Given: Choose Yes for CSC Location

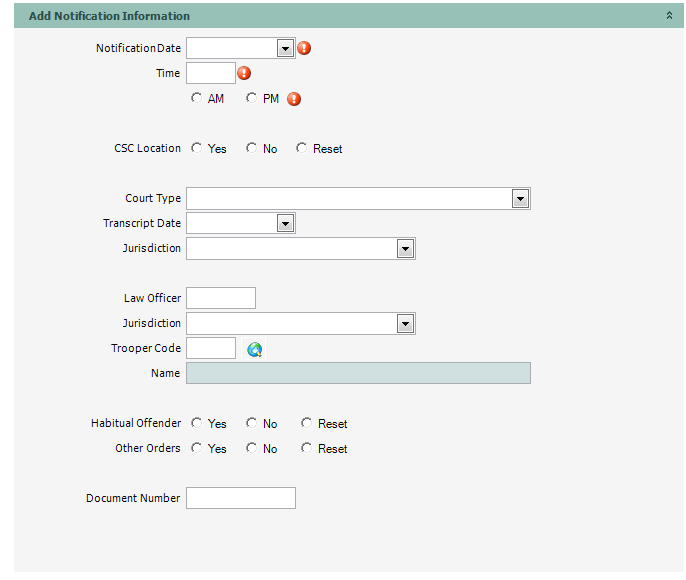Looking at the screenshot, I should [x=196, y=148].
